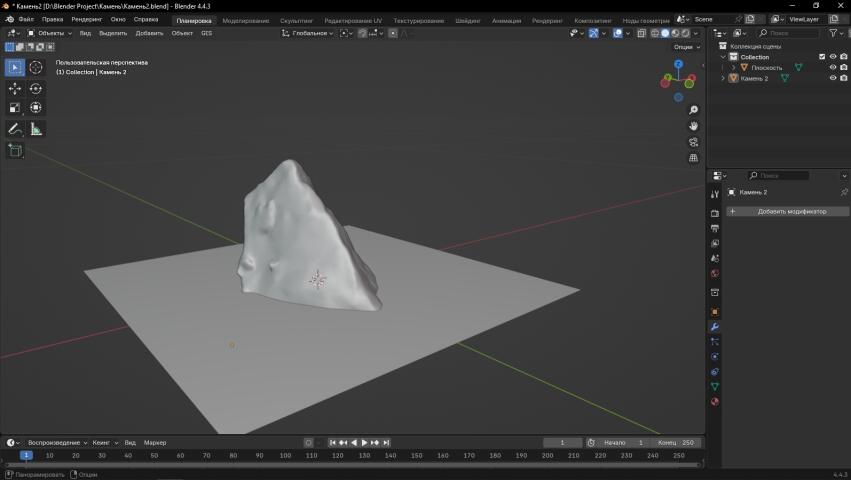Open the Render properties tab
The image size is (851, 480).
click(x=715, y=213)
